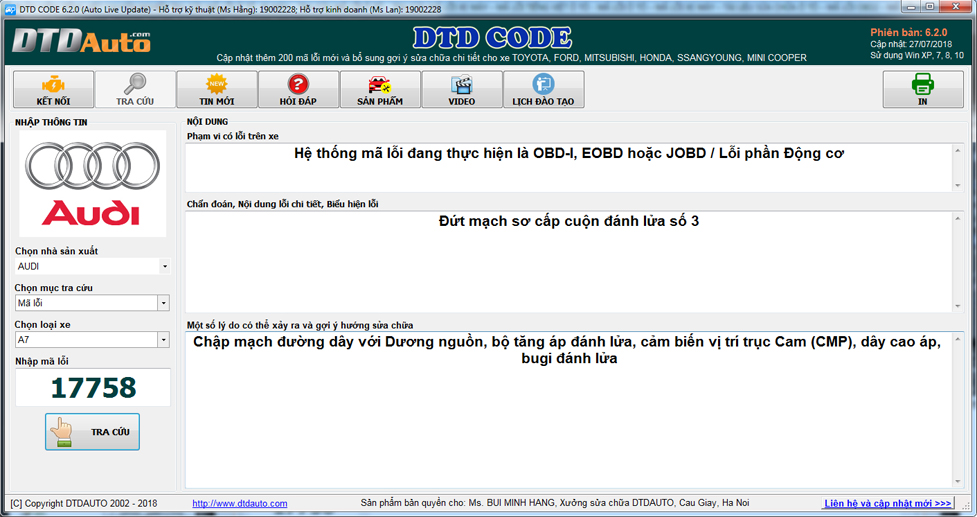Expand the vehicle type dropdown showing A7
The image size is (977, 517).
click(164, 340)
